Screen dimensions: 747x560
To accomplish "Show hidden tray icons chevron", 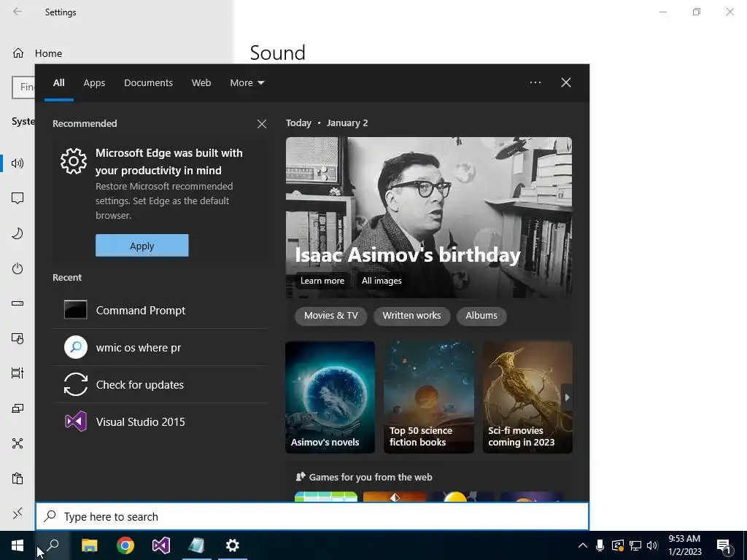I will (x=583, y=545).
